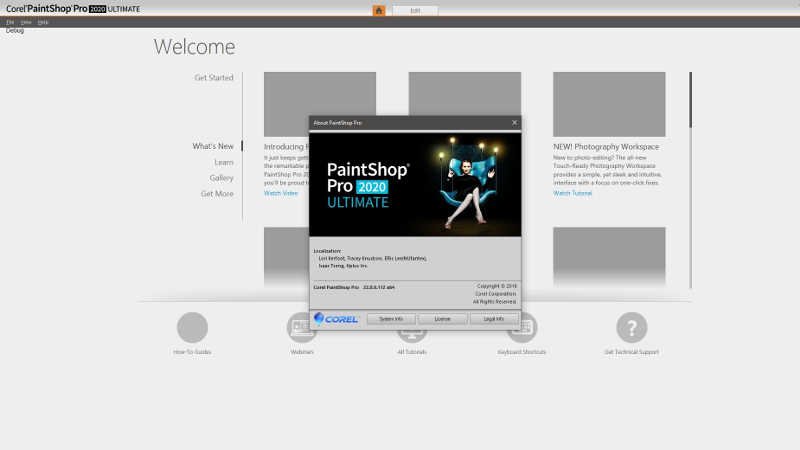Click the NEW! Photography Workspace heading
This screenshot has width=800, height=450.
coord(606,147)
